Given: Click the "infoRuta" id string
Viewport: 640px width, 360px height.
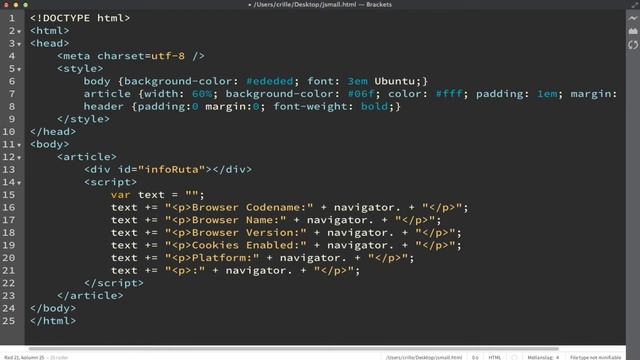Looking at the screenshot, I should click(x=171, y=169).
